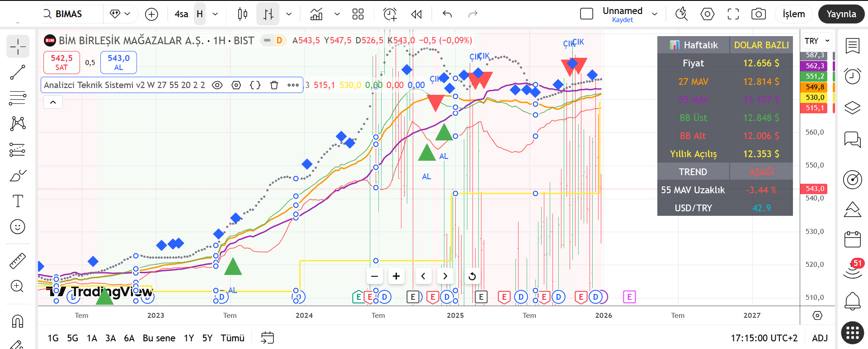The height and width of the screenshot is (349, 868).
Task: Open the Fibonacci retracement tool
Action: (x=18, y=98)
